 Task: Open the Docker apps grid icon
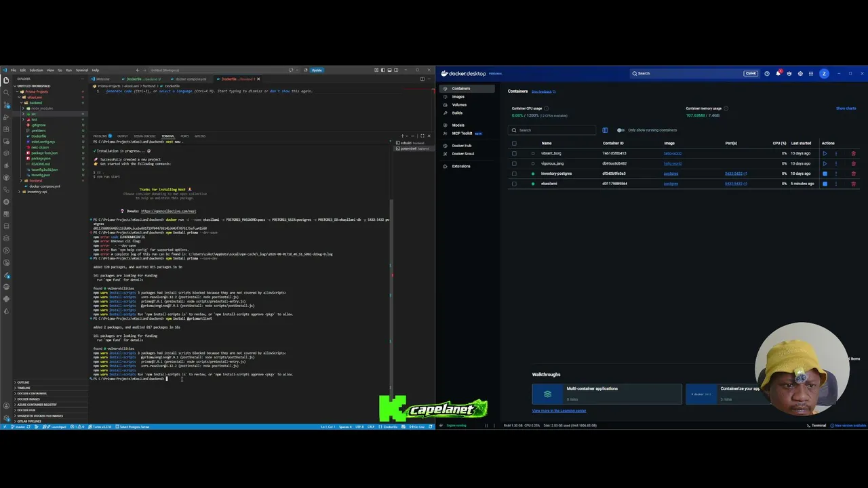pyautogui.click(x=812, y=73)
